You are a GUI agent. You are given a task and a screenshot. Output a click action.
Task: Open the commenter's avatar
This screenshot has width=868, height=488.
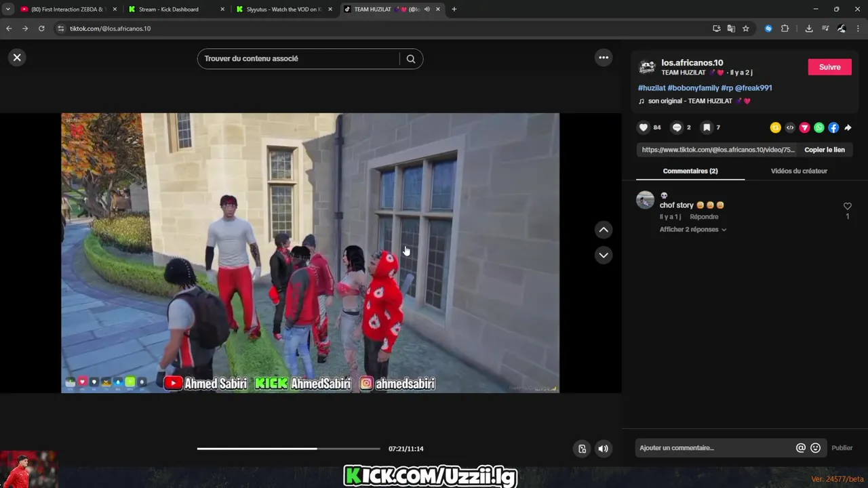pyautogui.click(x=645, y=200)
